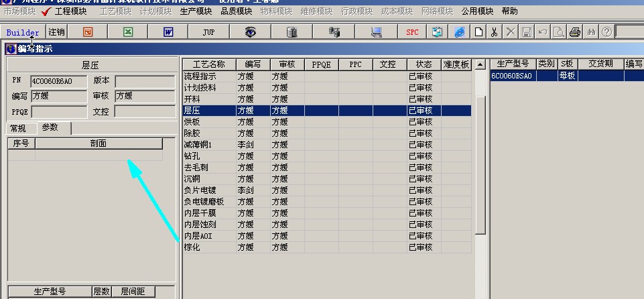Click the undo arrow icon
644x299 pixels.
click(x=543, y=32)
